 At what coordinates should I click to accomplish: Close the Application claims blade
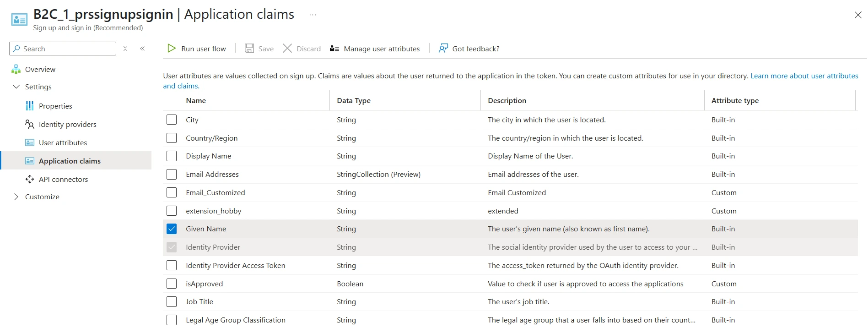pyautogui.click(x=858, y=15)
